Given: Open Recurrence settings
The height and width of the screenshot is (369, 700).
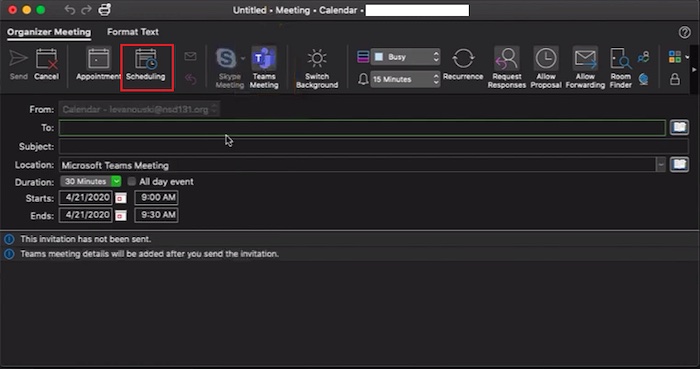Looking at the screenshot, I should tap(463, 65).
